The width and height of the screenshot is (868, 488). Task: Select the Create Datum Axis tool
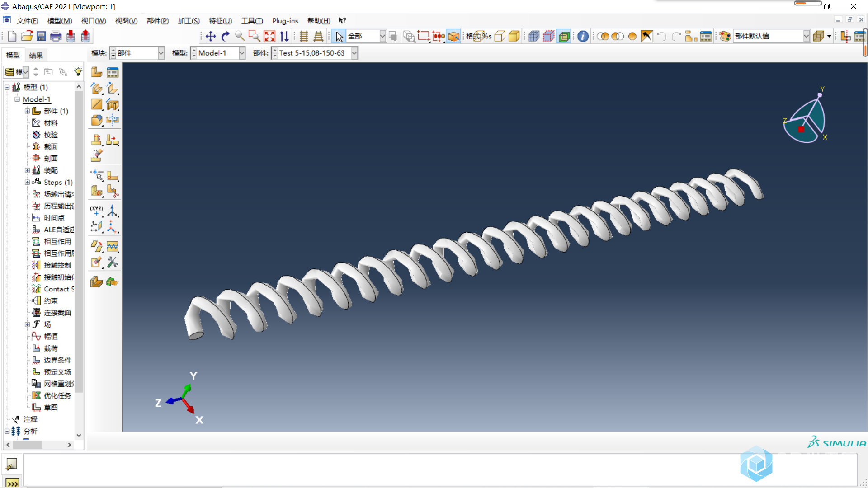[x=113, y=211]
